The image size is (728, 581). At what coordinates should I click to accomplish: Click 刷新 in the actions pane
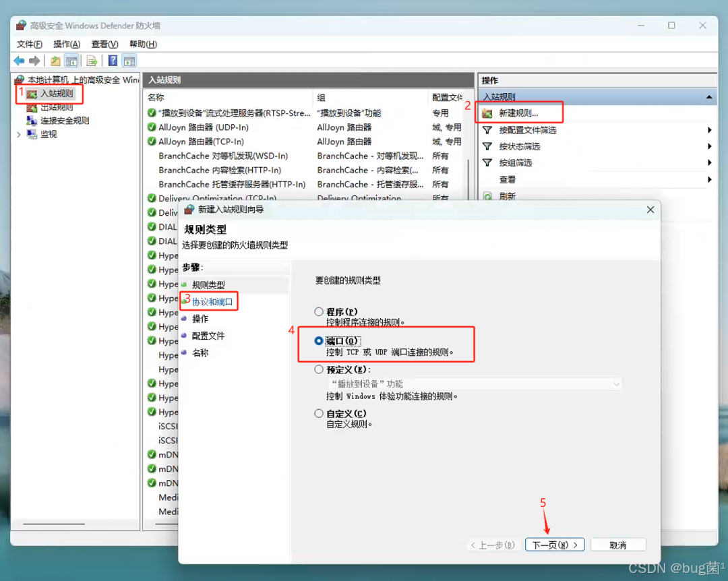tap(508, 196)
